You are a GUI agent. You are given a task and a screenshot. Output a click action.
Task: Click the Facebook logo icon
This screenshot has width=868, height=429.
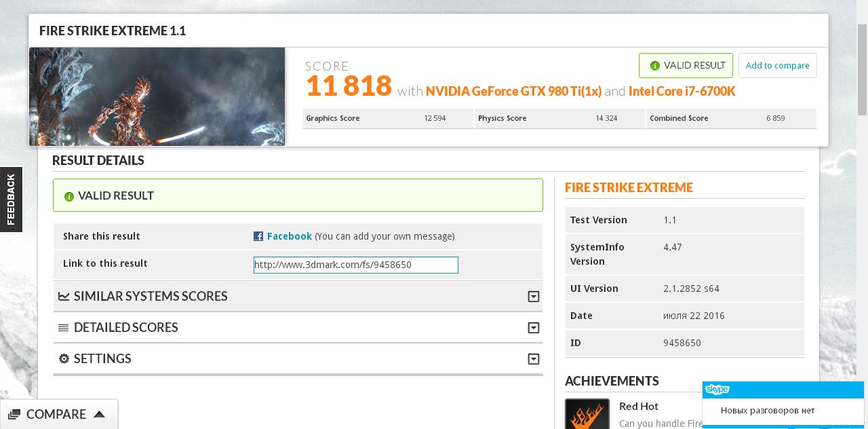[258, 236]
